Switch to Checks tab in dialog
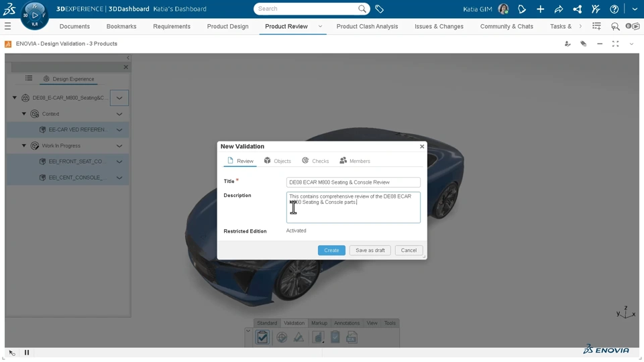This screenshot has height=362, width=644. [315, 161]
